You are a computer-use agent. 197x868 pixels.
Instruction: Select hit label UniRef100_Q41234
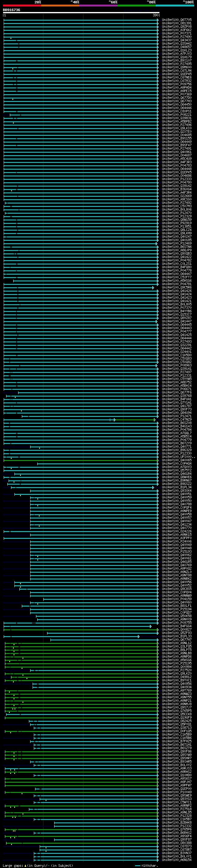[177, 525]
